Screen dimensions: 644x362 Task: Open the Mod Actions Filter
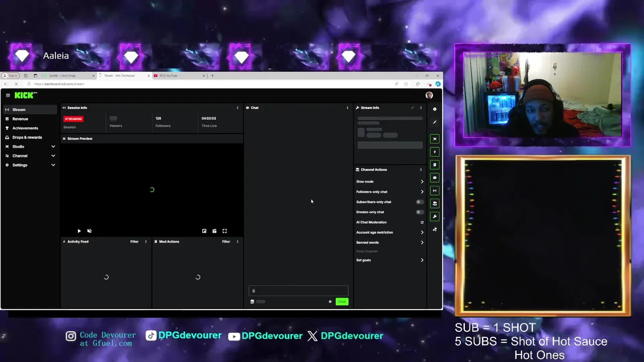coord(226,241)
